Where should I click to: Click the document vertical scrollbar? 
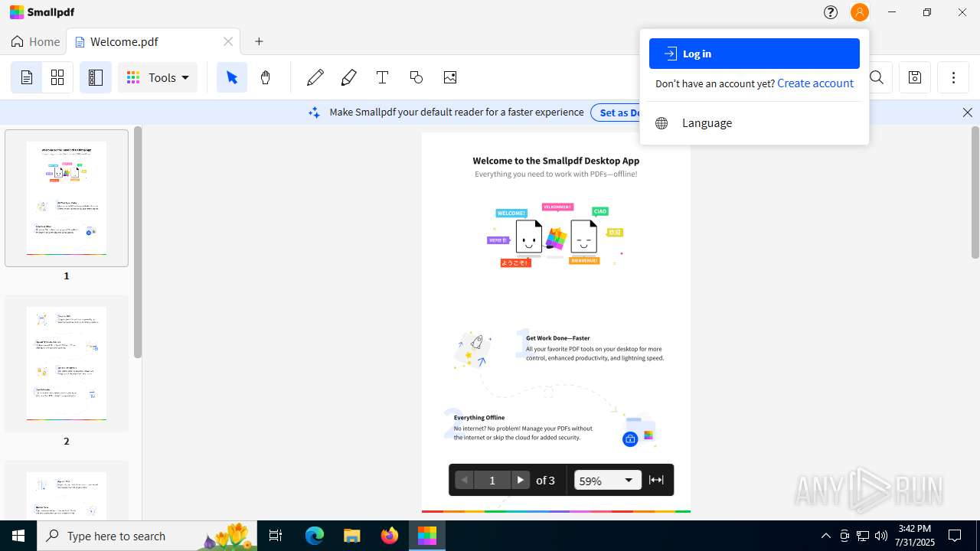point(975,193)
